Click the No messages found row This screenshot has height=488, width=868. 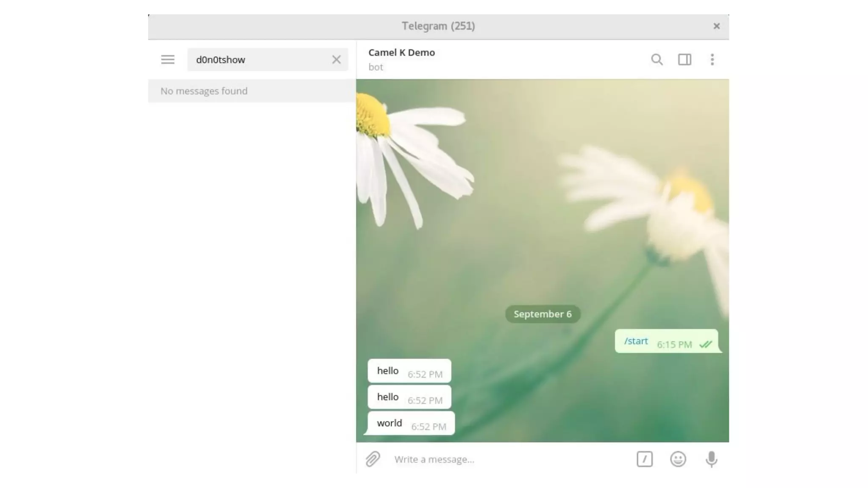click(x=252, y=91)
